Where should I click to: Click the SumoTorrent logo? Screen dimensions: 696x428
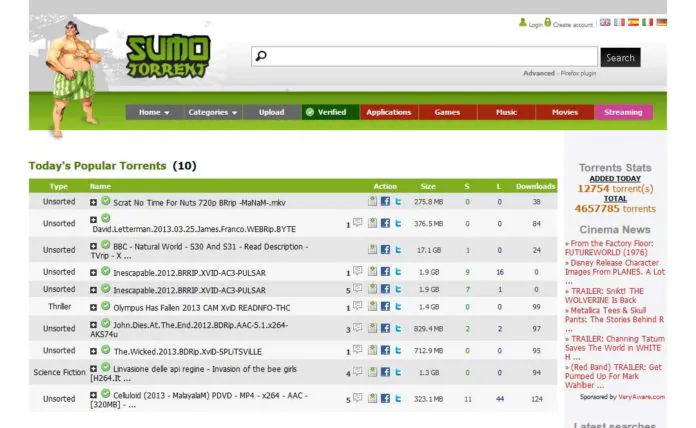(x=168, y=56)
